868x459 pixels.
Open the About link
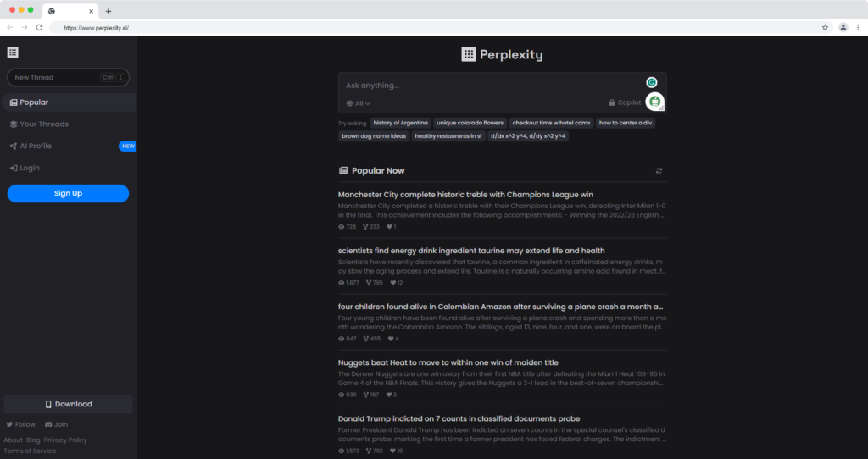(x=14, y=440)
